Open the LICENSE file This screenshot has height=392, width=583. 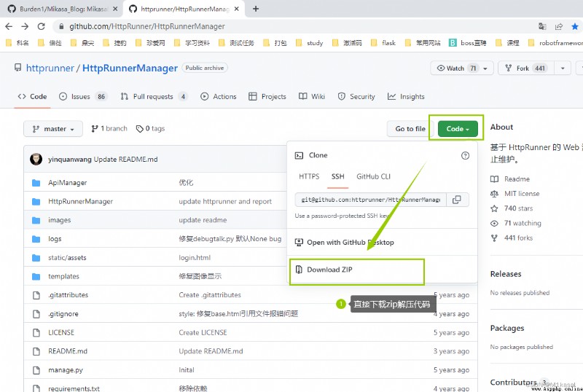click(61, 332)
